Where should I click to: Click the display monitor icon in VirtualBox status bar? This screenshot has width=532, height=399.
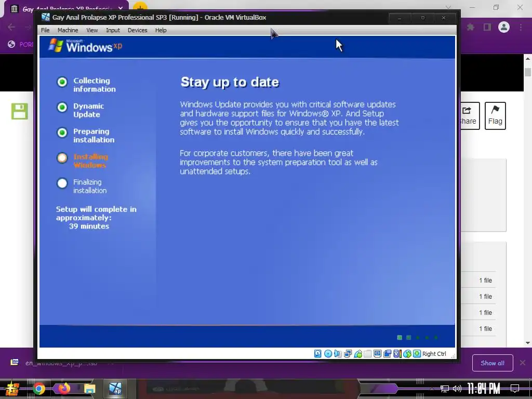point(377,354)
